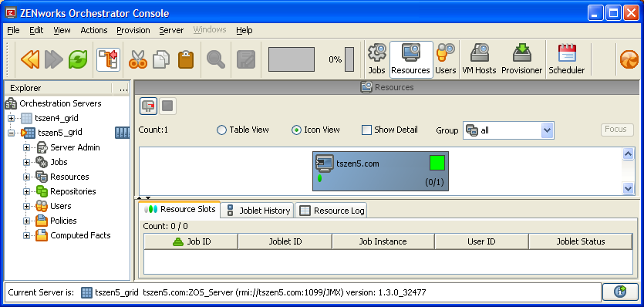This screenshot has height=307, width=644.
Task: Sort by the Job Instance column header
Action: pos(383,241)
